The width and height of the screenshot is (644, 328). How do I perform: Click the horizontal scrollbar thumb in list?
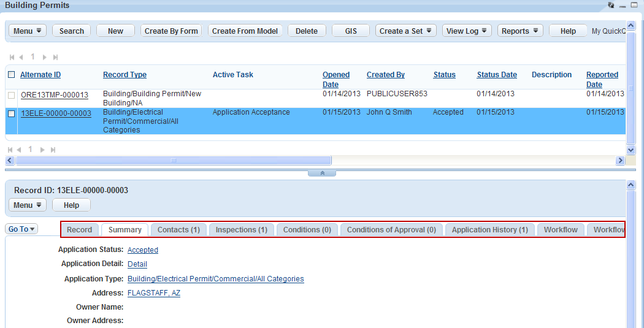(x=173, y=160)
